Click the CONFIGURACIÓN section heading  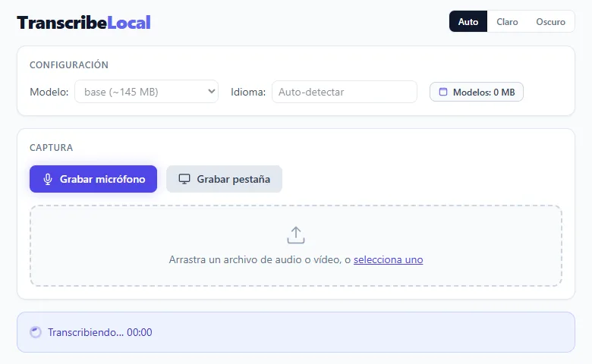point(69,65)
